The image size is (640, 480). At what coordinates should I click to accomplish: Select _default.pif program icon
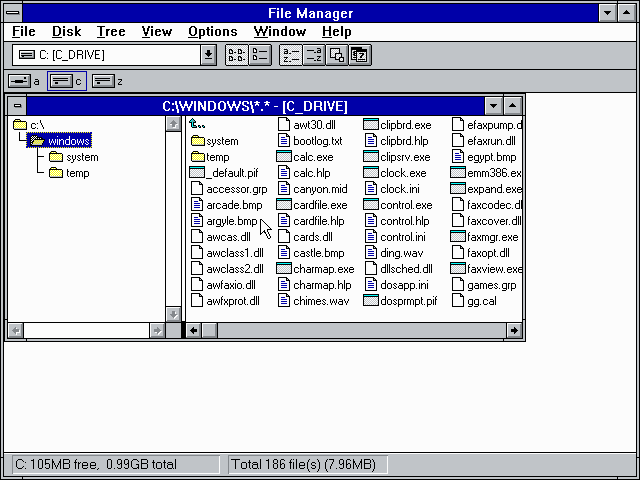point(197,173)
